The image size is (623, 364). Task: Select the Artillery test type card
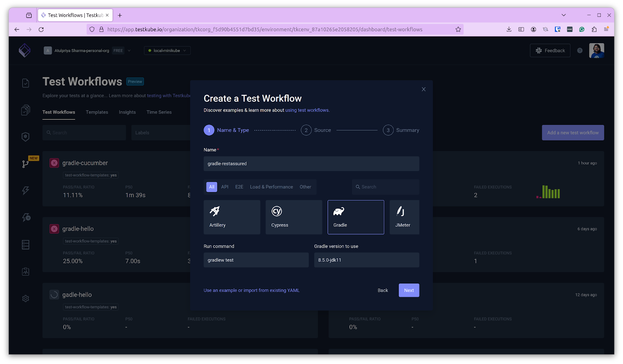pyautogui.click(x=232, y=217)
